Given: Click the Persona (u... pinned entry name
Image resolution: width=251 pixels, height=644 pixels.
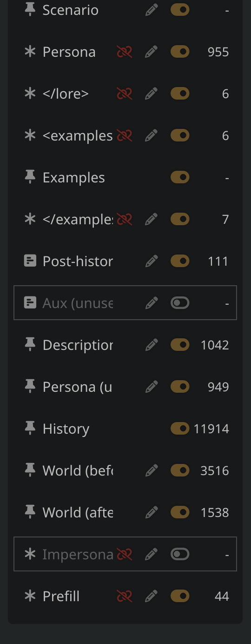Looking at the screenshot, I should 78,387.
